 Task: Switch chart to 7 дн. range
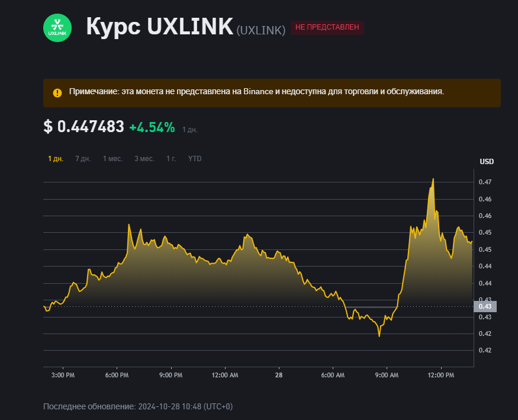[x=83, y=159]
